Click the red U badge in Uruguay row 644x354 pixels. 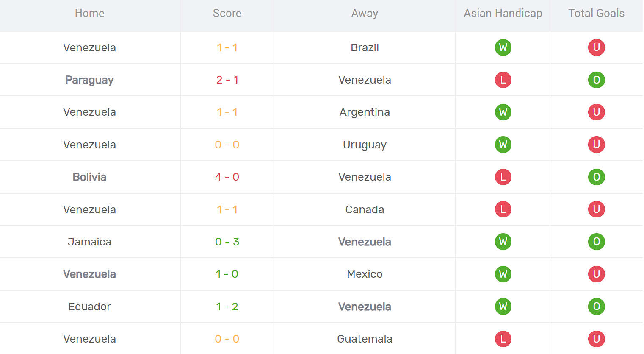596,145
